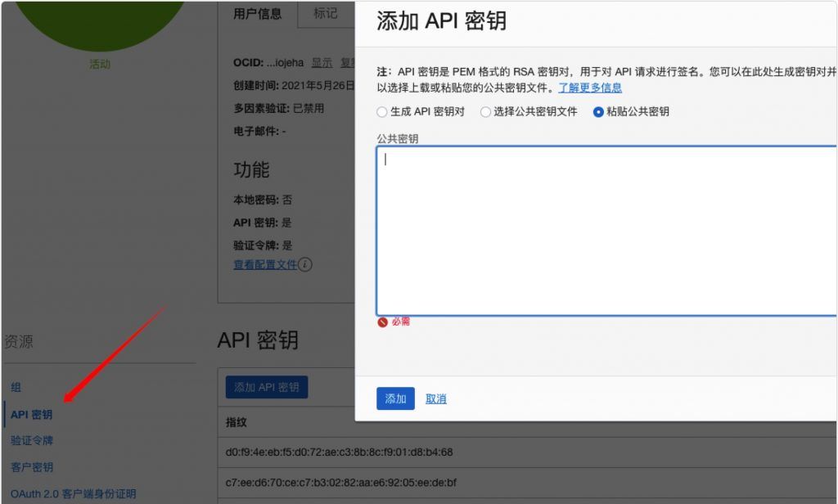
Task: Click the 多因素验证: 已禁用 text
Action: [278, 108]
